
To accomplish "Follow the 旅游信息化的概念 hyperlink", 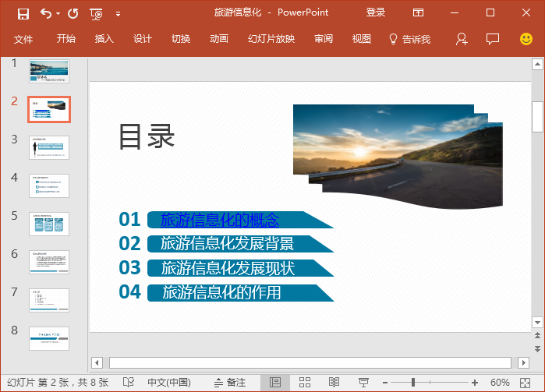I will point(220,220).
